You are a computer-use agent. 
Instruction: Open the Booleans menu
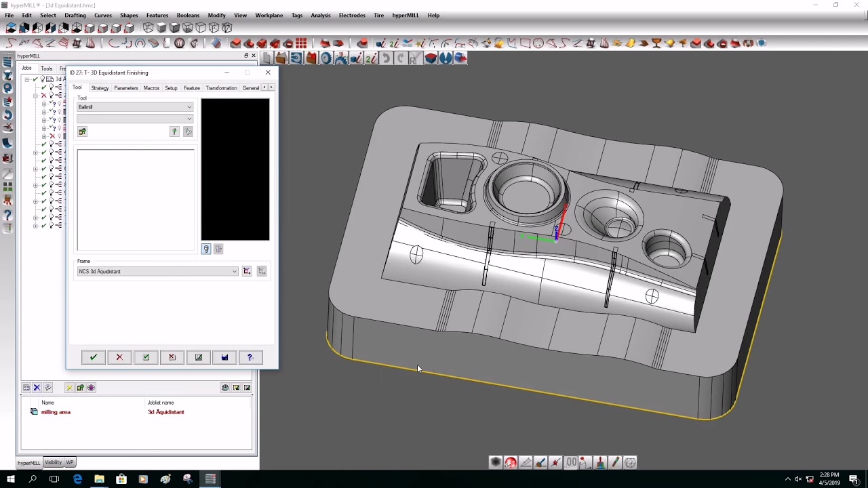(x=188, y=15)
